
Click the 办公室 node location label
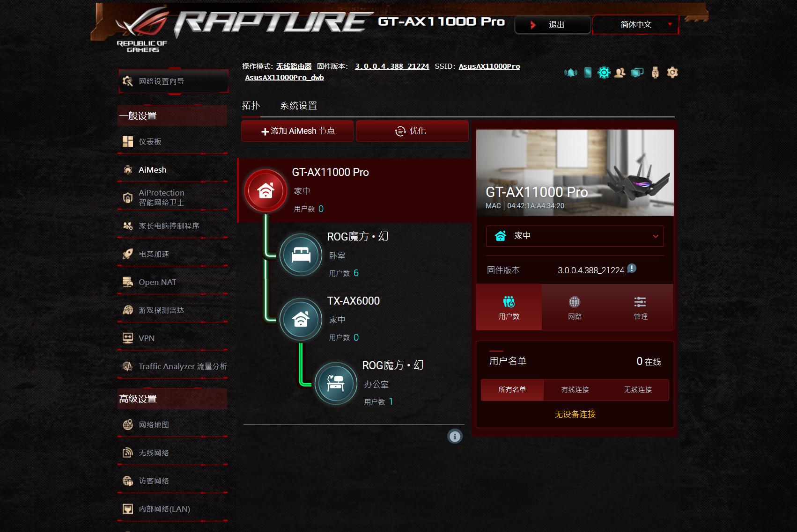click(x=376, y=385)
